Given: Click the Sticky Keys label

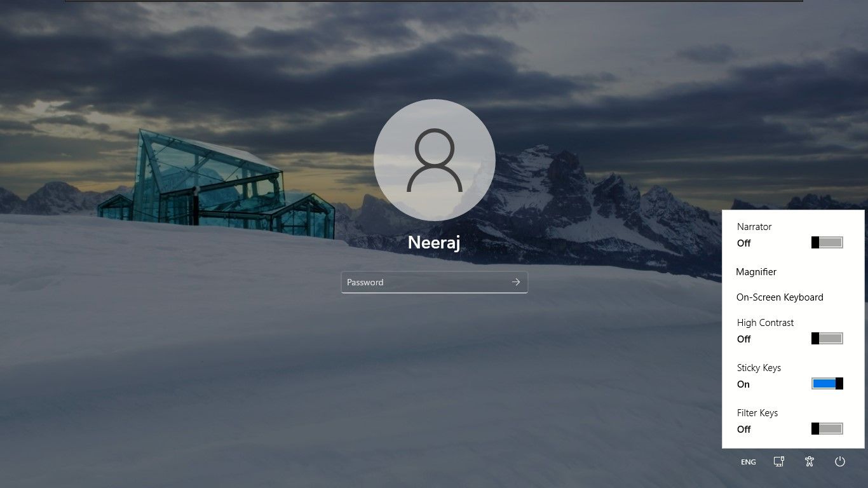Looking at the screenshot, I should [759, 368].
